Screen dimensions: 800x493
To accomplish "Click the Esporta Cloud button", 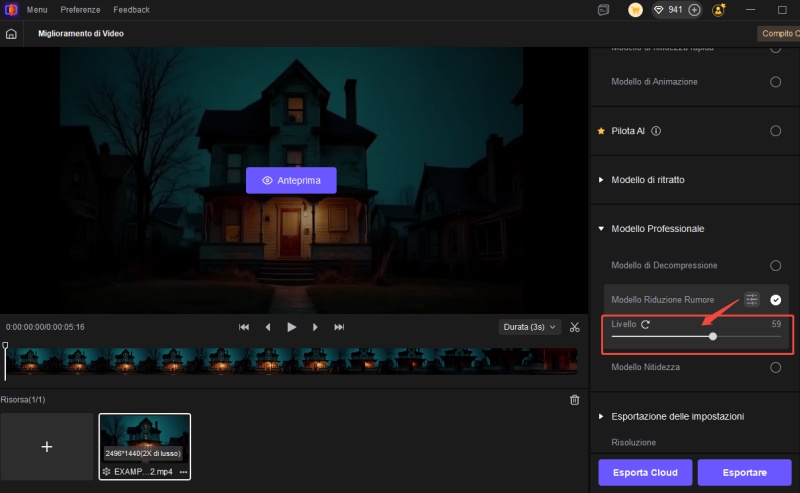I will [644, 472].
